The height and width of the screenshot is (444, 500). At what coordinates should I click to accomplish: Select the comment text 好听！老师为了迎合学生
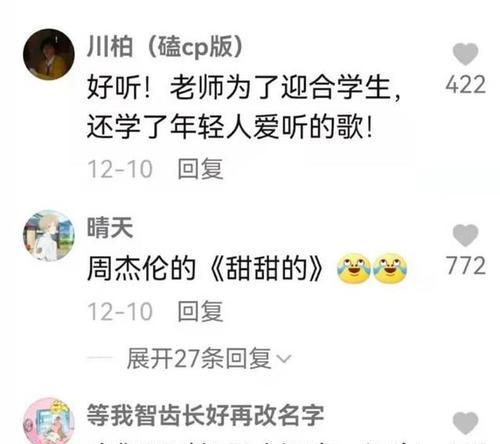tap(244, 88)
